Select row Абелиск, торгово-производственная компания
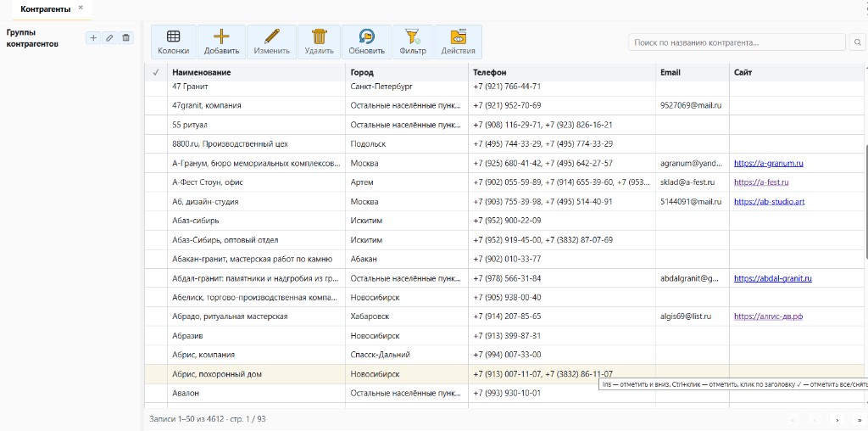This screenshot has height=431, width=868. coord(504,298)
